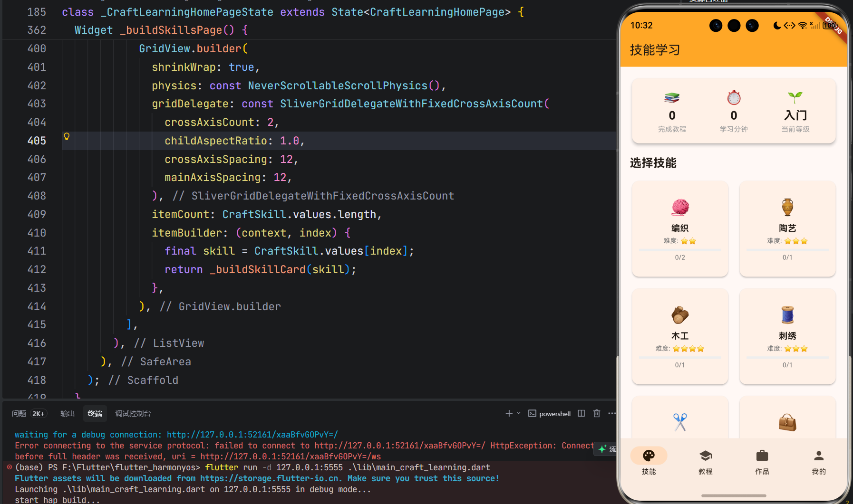Open the 作品 works tab in the phone app
The width and height of the screenshot is (853, 504).
coord(762,461)
